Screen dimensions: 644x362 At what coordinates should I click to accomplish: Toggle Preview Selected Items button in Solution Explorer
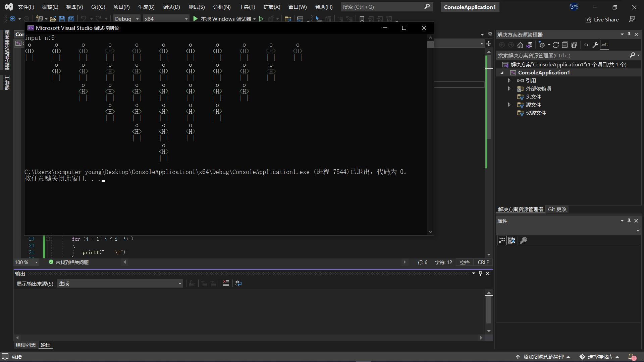(x=604, y=45)
